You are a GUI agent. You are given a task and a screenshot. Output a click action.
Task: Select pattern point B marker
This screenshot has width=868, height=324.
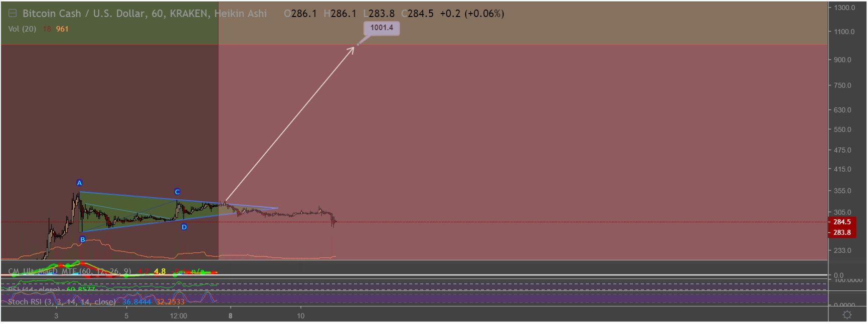tap(83, 239)
